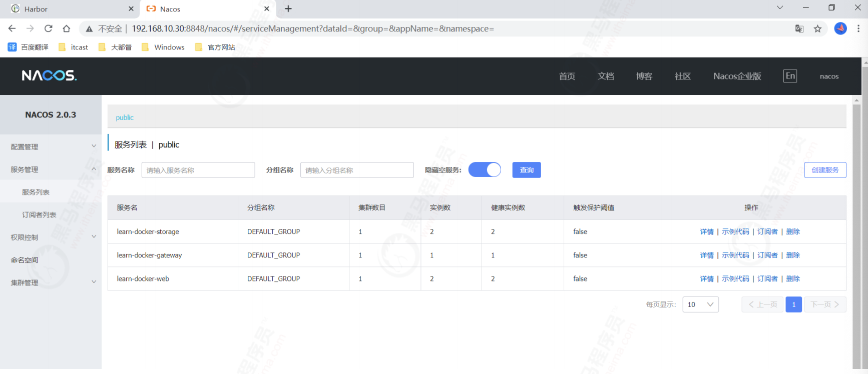The width and height of the screenshot is (868, 374).
Task: Open Chrome three-dot menu
Action: [858, 28]
